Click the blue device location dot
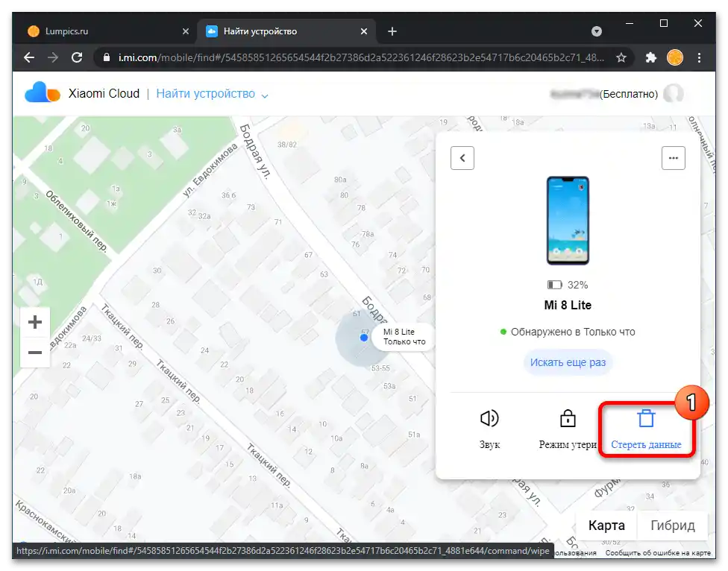 coord(364,337)
